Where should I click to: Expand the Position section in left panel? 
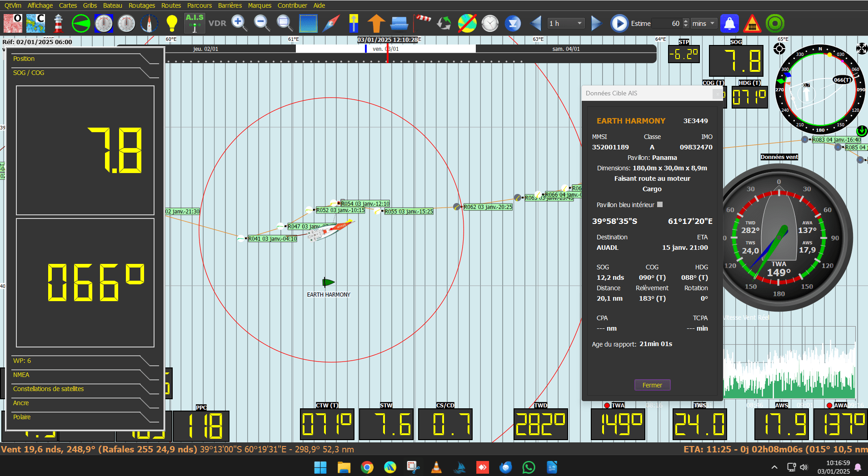[85, 59]
